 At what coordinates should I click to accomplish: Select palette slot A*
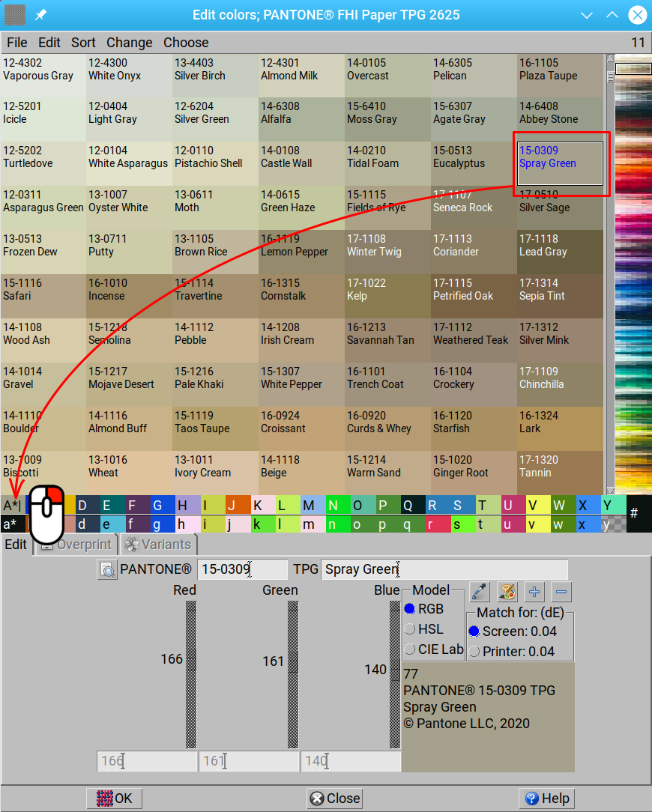click(13, 505)
